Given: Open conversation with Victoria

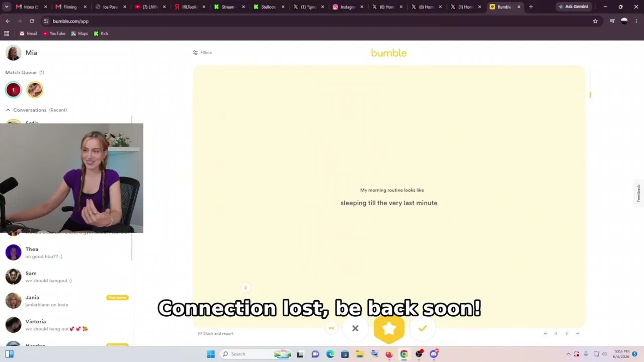Looking at the screenshot, I should coord(66,325).
